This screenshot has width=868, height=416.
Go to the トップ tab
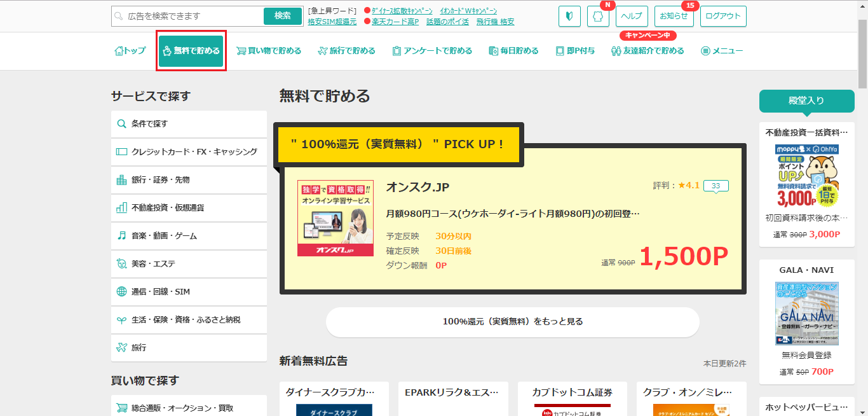click(130, 51)
